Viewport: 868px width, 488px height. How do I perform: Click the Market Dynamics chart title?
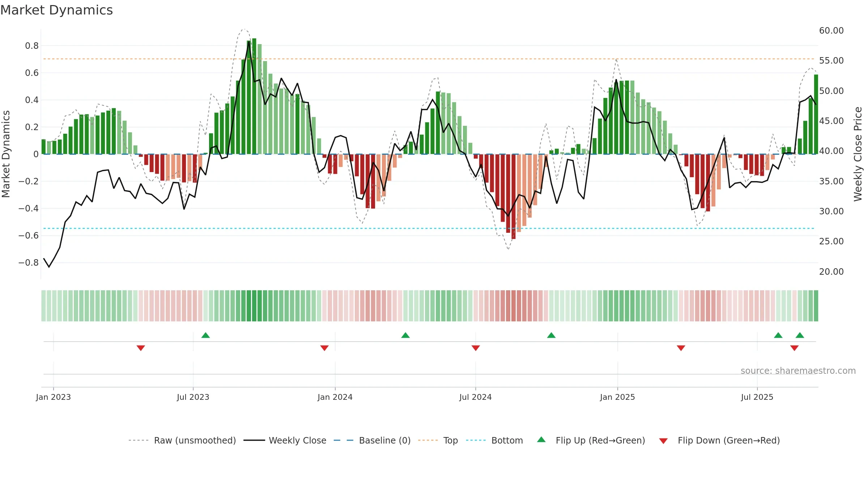tap(56, 10)
